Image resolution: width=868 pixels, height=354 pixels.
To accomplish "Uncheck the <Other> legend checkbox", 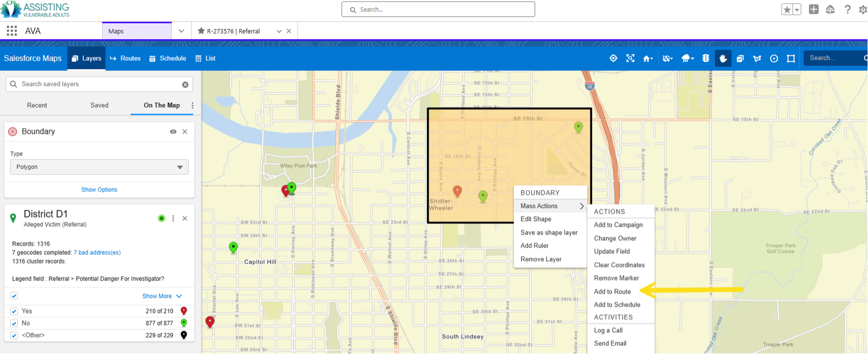I will [14, 336].
